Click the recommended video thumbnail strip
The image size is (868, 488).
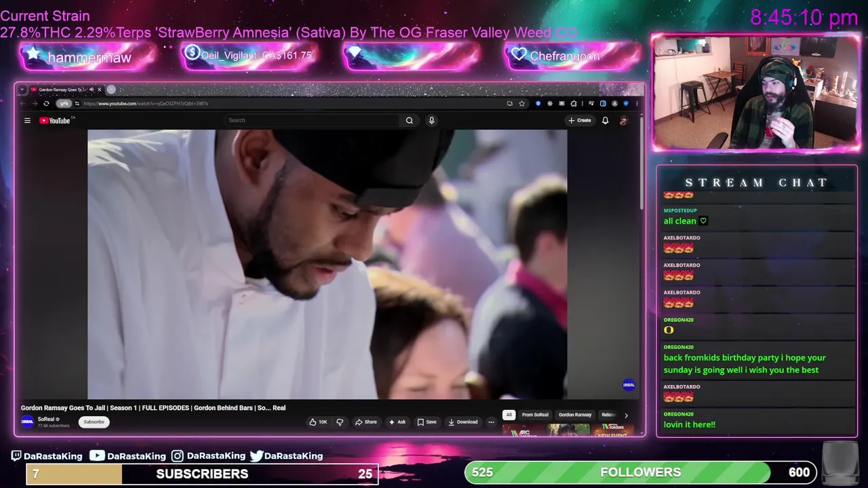click(568, 430)
